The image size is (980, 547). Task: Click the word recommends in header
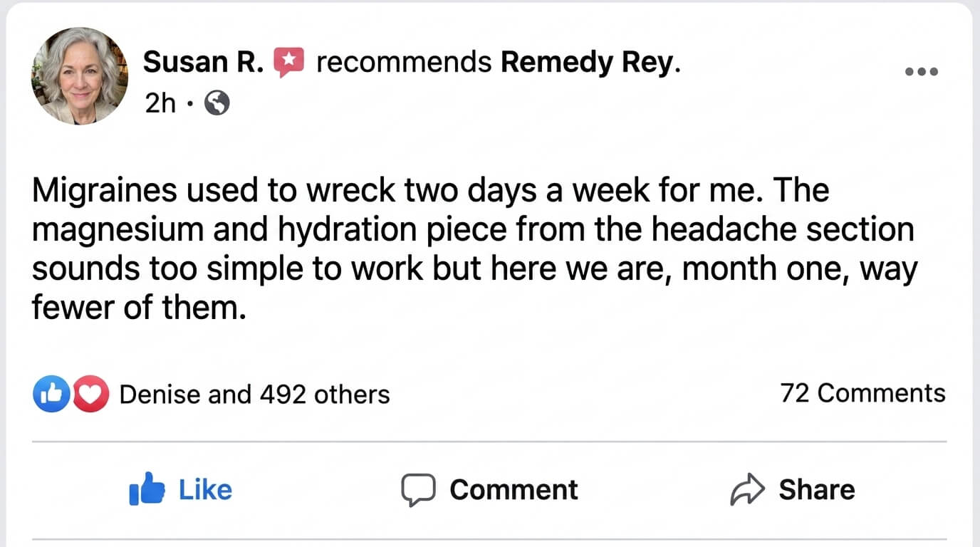pos(404,63)
